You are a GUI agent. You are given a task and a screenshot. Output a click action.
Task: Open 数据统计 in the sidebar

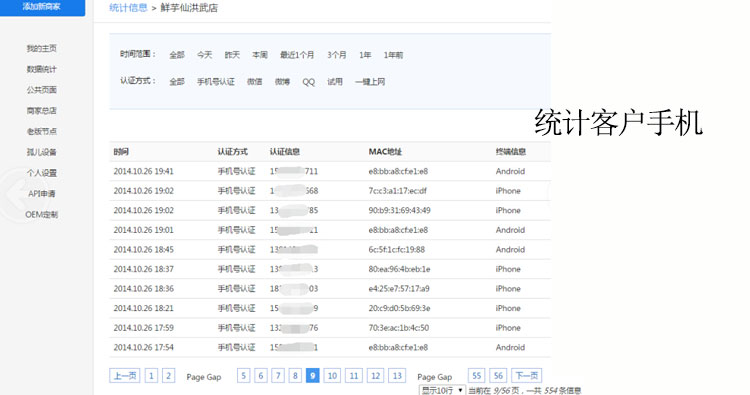42,69
